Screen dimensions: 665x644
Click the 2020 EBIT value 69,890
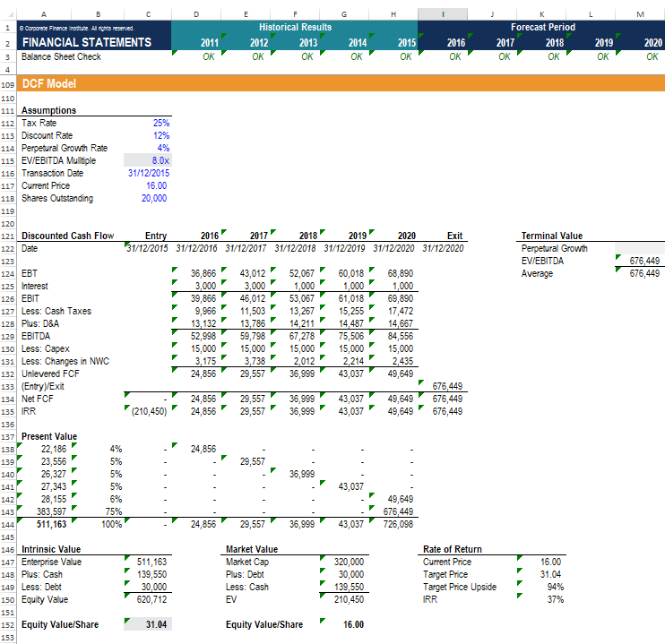400,298
